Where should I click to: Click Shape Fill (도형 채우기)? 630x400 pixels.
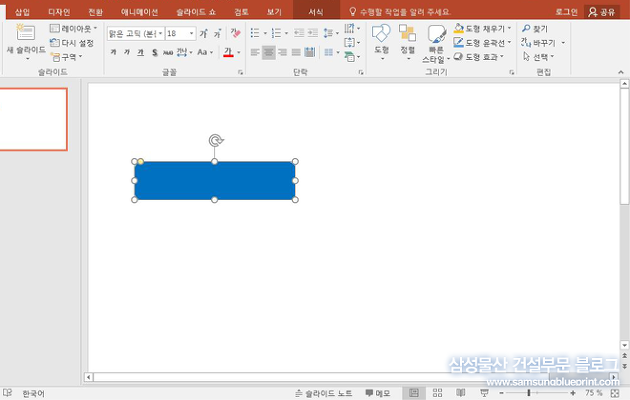point(482,29)
